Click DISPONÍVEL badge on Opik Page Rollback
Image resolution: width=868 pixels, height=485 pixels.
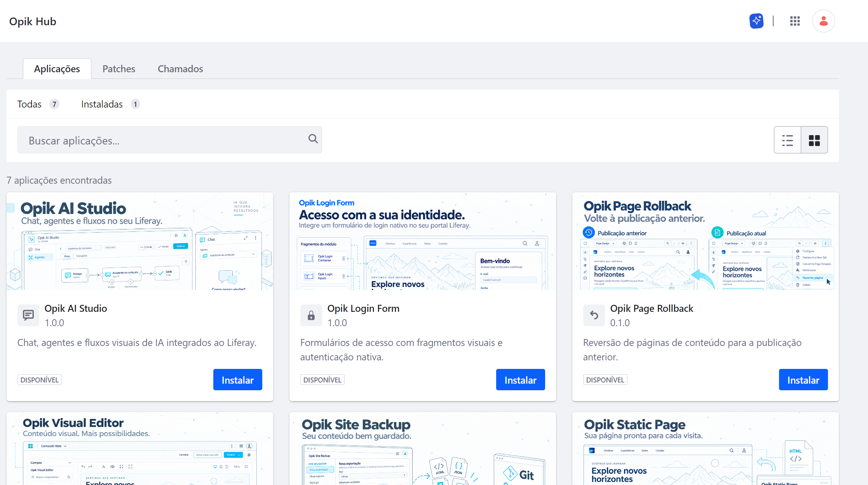(605, 380)
